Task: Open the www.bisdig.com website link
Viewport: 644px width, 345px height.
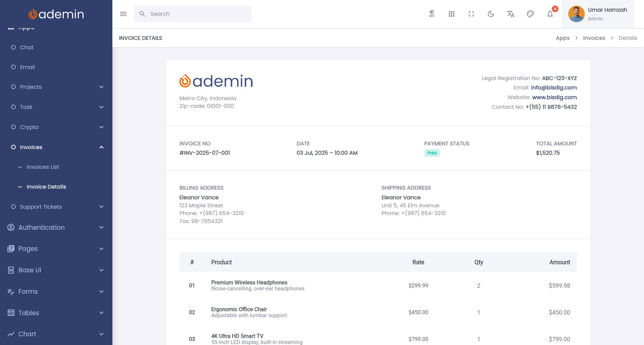Action: click(554, 97)
